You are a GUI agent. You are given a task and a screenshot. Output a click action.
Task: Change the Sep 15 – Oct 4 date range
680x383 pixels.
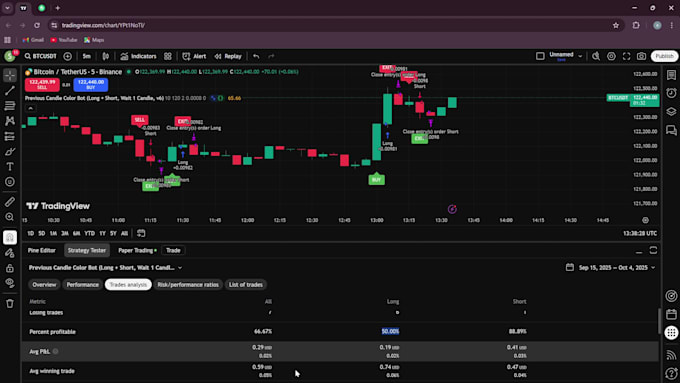tap(610, 268)
